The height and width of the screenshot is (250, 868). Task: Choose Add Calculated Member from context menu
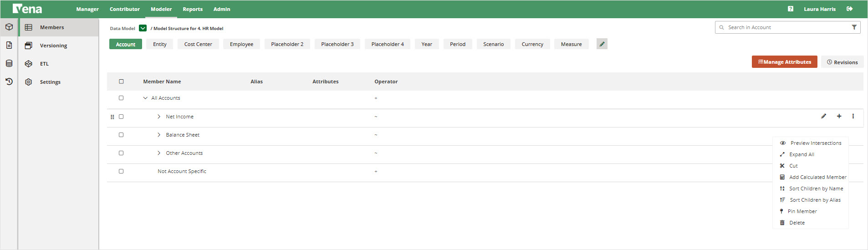pos(817,177)
